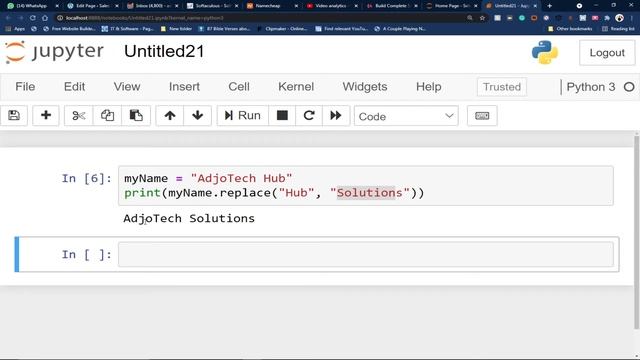
Task: Copy selected cells icon
Action: click(107, 116)
